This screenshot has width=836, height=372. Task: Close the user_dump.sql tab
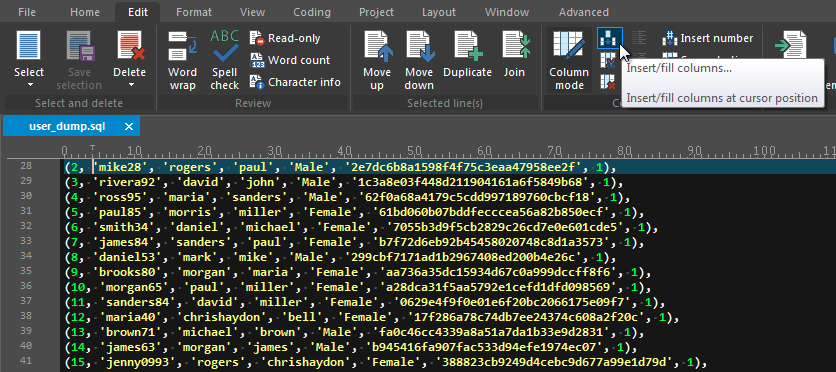(x=128, y=126)
